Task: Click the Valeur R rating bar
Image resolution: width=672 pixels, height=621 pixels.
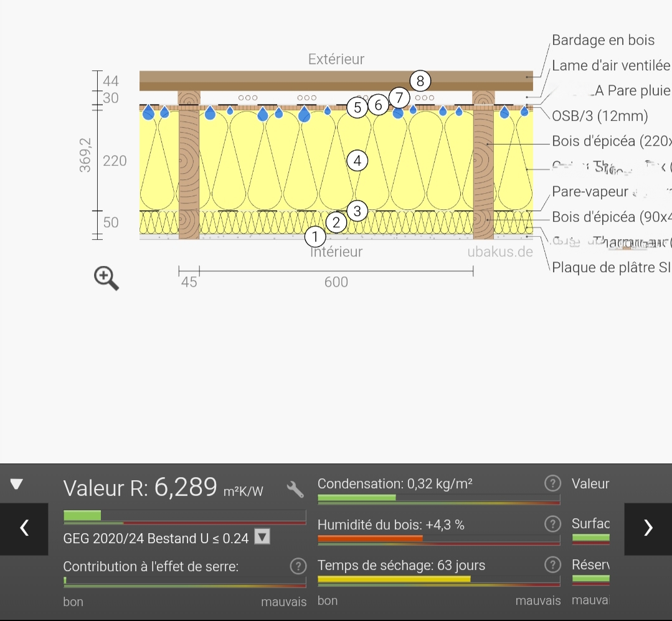Action: tap(184, 516)
